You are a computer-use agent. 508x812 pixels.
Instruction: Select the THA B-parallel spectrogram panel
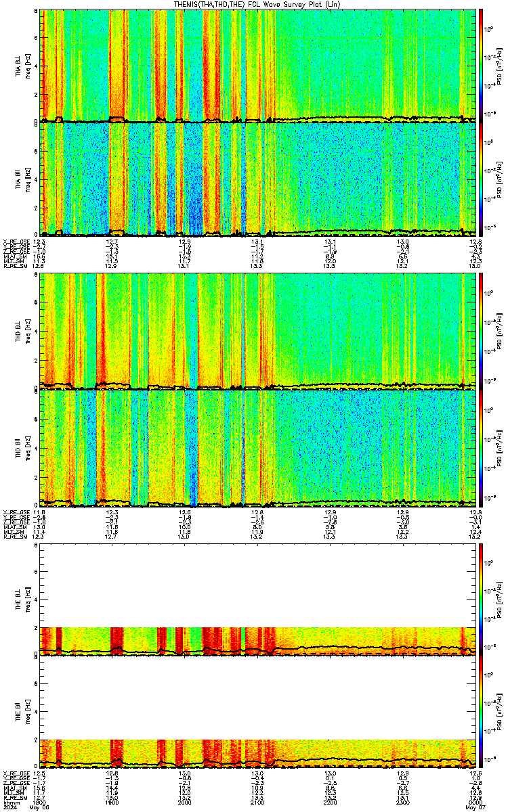tap(259, 179)
